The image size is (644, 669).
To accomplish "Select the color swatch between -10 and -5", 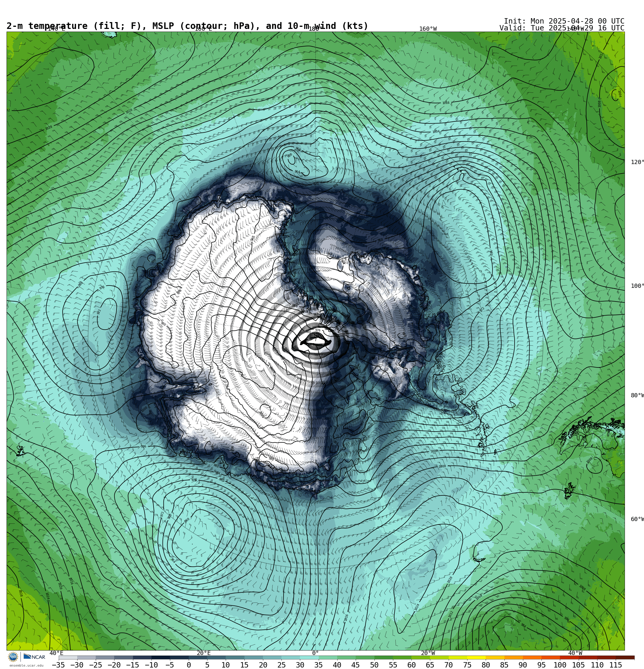I will point(161,657).
